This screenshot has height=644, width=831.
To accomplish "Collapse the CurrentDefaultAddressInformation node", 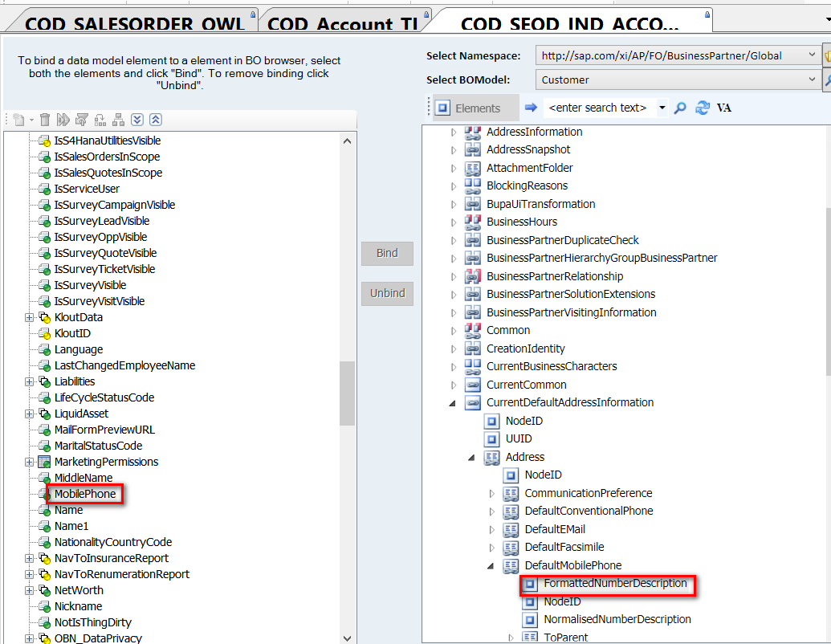I will click(453, 403).
